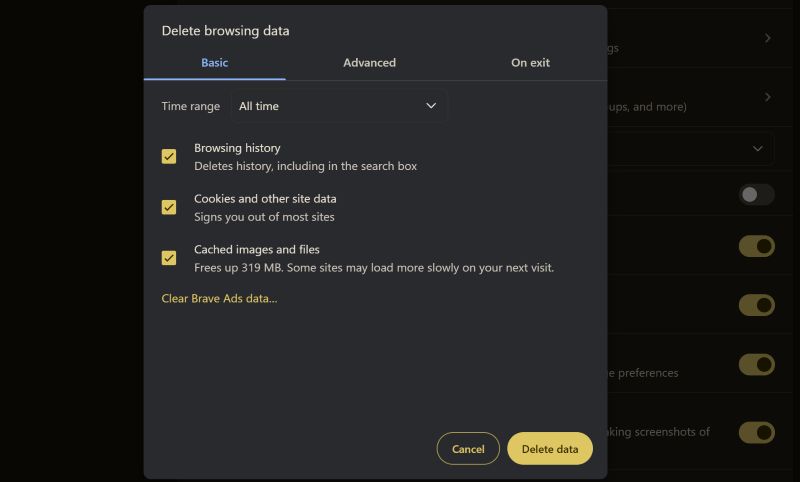Open the Time range dropdown
This screenshot has height=482, width=800.
click(338, 106)
